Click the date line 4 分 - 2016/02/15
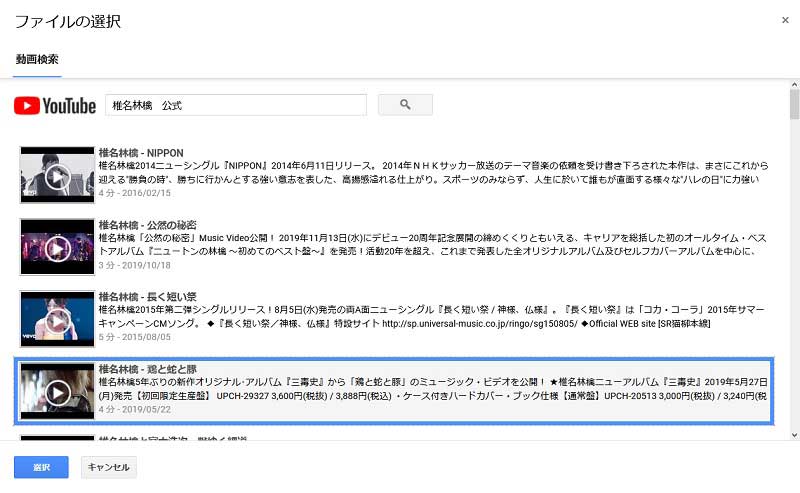 [x=135, y=193]
